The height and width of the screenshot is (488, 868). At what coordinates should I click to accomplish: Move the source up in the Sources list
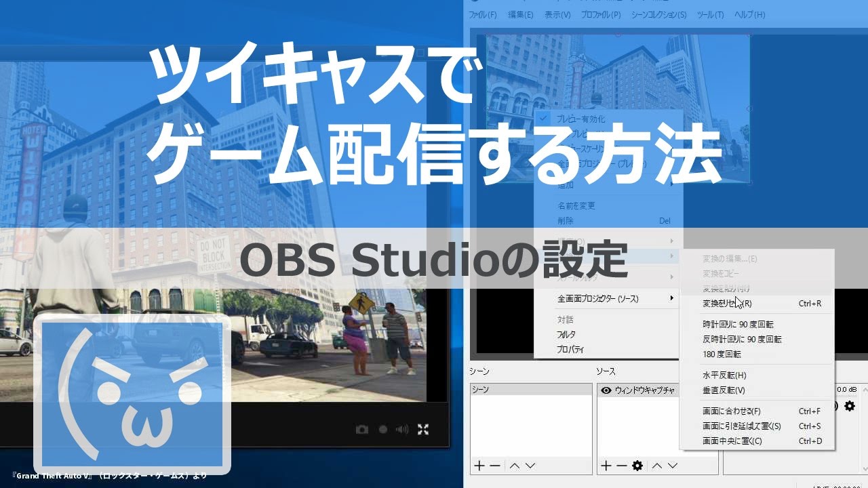tap(657, 466)
